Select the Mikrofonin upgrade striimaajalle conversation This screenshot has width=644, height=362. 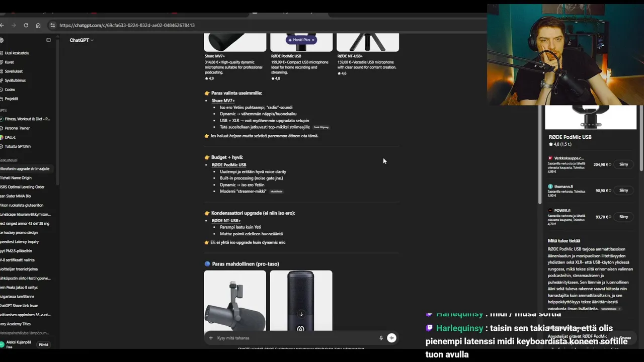[25, 169]
